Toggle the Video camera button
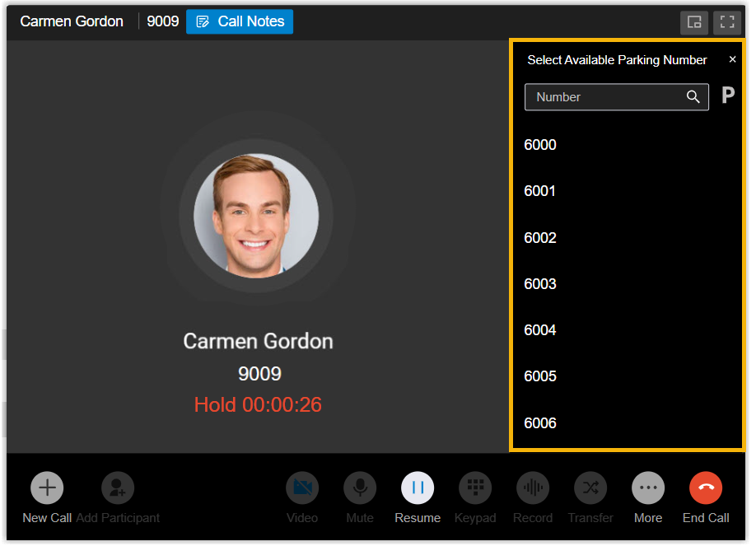 [302, 488]
